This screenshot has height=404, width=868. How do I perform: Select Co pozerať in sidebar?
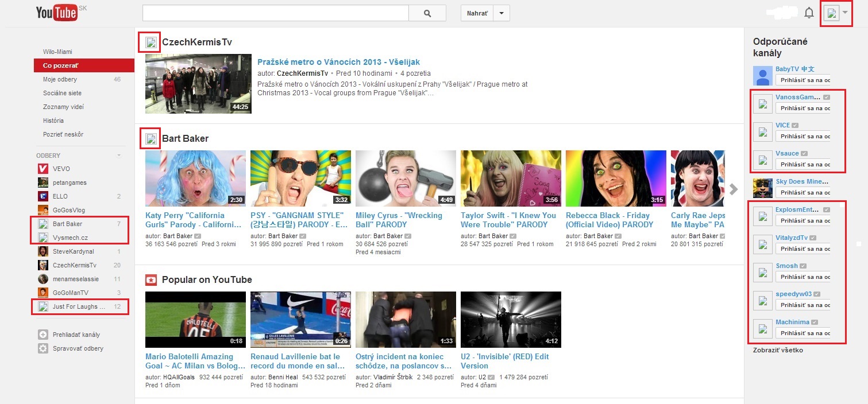point(84,65)
